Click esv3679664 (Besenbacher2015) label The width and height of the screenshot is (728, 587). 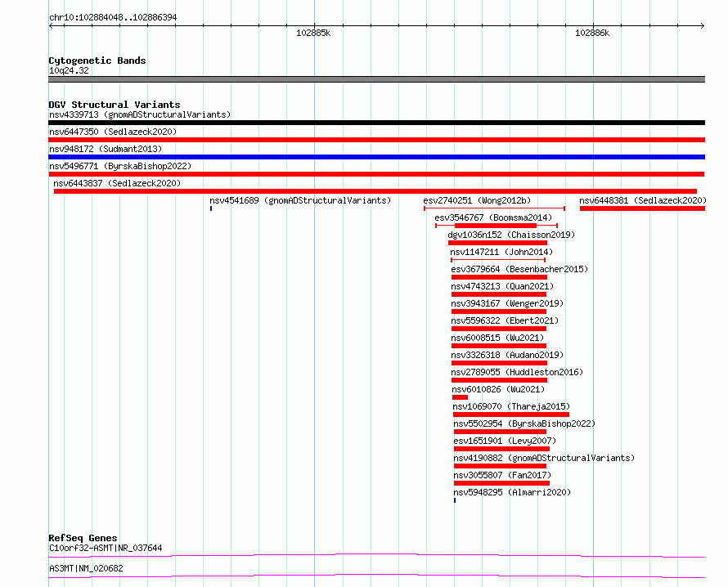(519, 269)
